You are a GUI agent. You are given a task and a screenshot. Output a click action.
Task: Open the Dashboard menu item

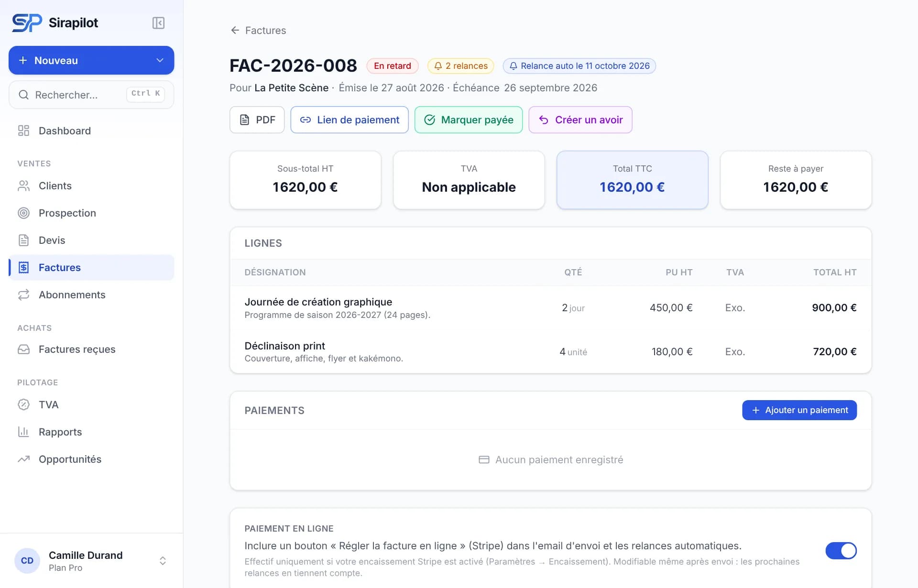coord(91,131)
